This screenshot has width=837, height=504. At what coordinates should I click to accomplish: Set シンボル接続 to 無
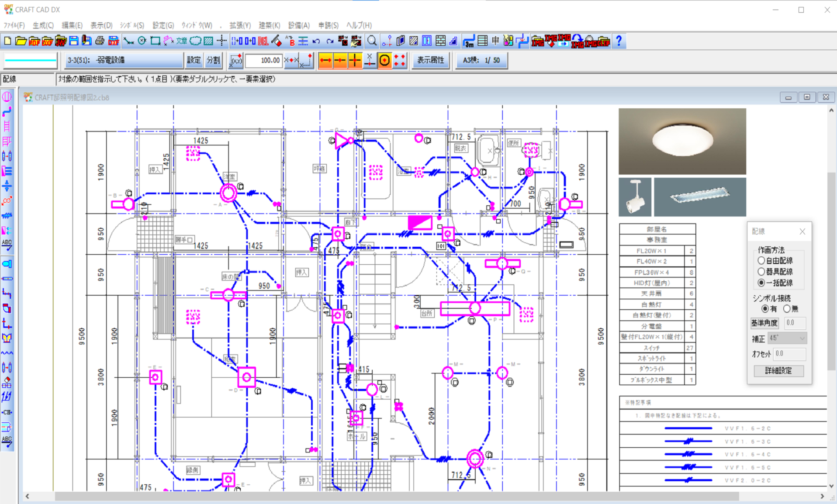[787, 309]
